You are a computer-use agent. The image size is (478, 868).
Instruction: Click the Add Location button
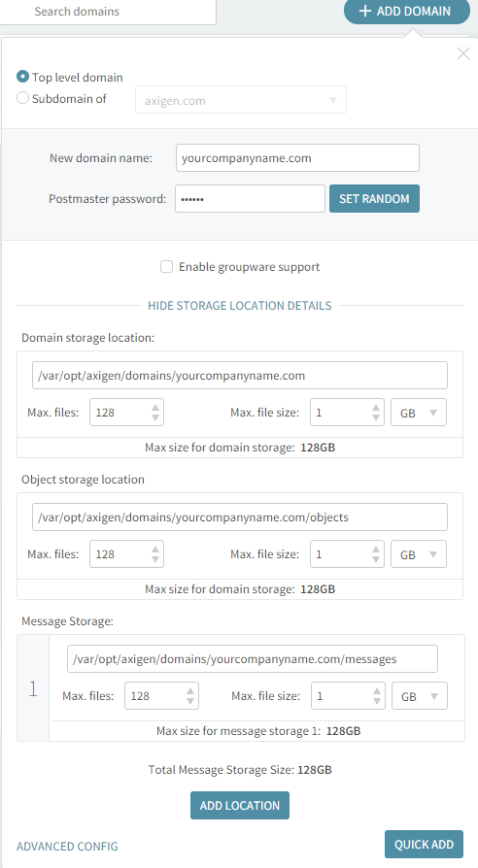[x=240, y=805]
